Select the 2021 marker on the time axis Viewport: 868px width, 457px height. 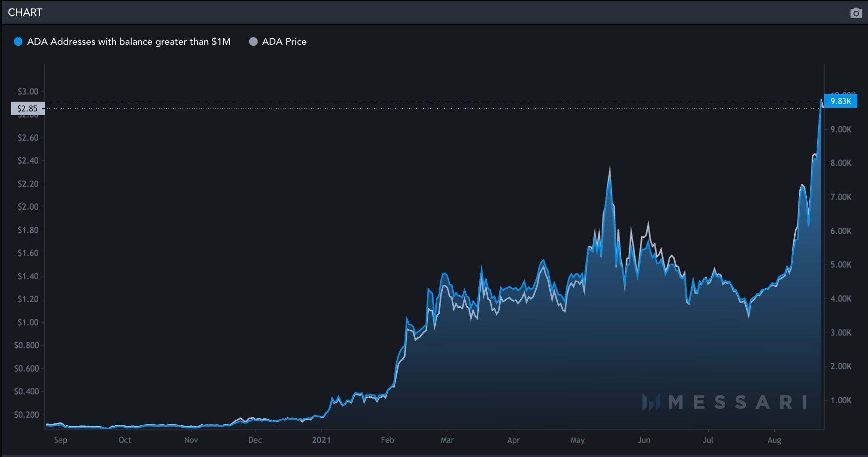[321, 440]
